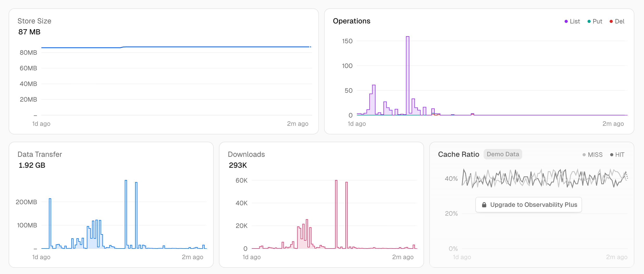The height and width of the screenshot is (274, 644).
Task: Click the MISS legend dot
Action: [584, 154]
